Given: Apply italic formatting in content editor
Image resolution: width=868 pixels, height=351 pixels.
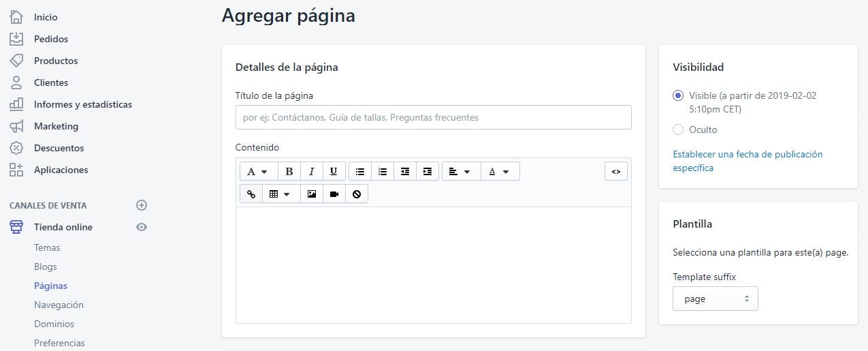Looking at the screenshot, I should pos(311,171).
